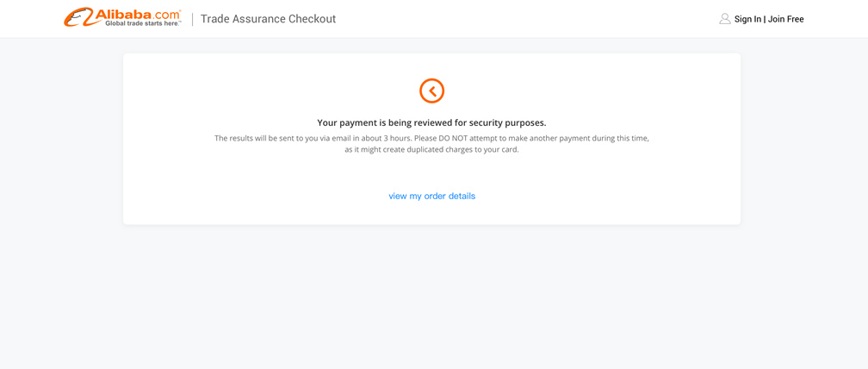This screenshot has width=868, height=369.
Task: Click the vertical divider beside the logo
Action: point(193,19)
